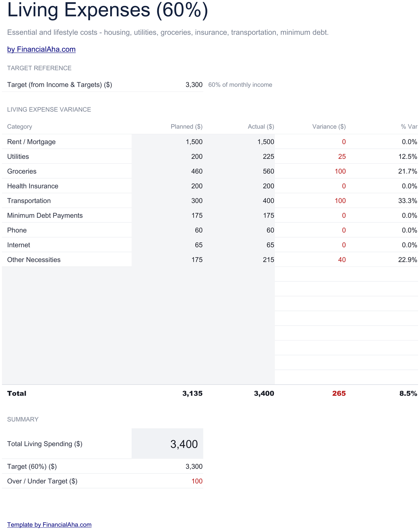Select the 'Target (60%) ($)' summary label
420x530 pixels.
(x=32, y=467)
